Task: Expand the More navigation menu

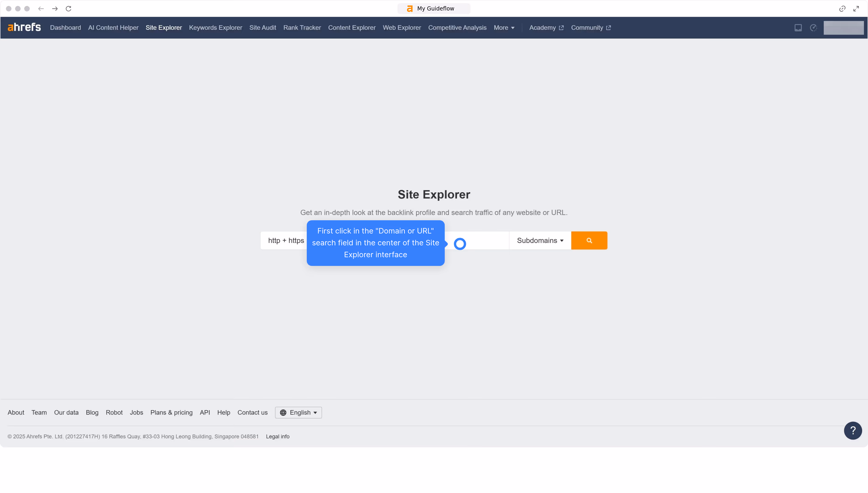Action: tap(504, 27)
